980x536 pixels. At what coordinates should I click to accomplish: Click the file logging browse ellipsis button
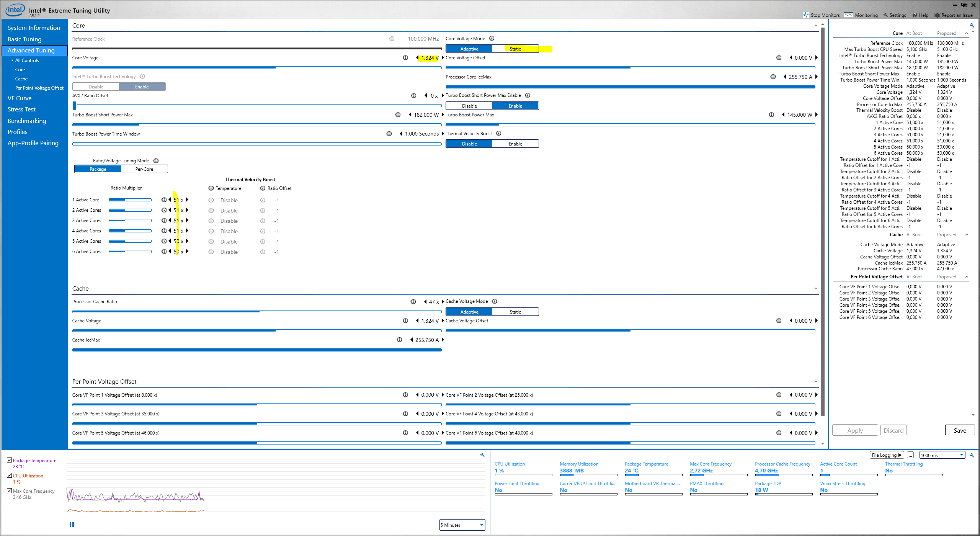(x=910, y=455)
